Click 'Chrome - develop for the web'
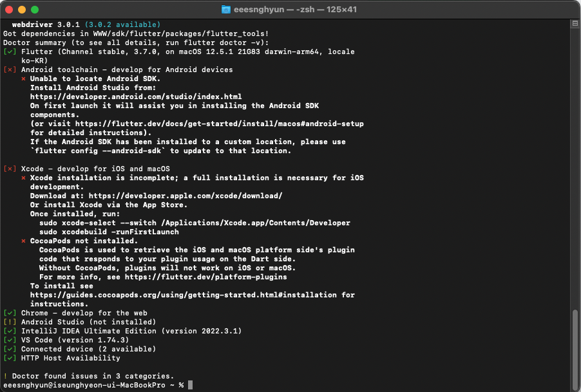Screen dimensions: 581x392 point(84,313)
